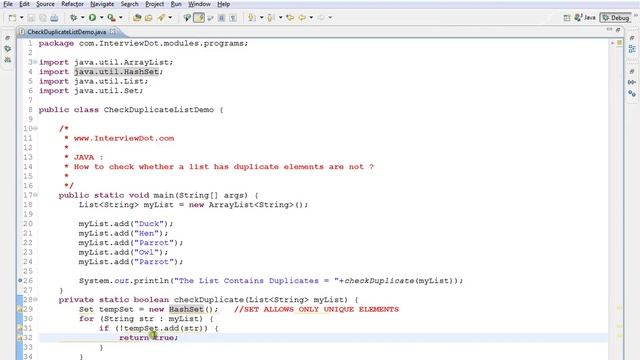Image resolution: width=640 pixels, height=360 pixels.
Task: Open the Variables view icon in right trim
Action: 632,82
